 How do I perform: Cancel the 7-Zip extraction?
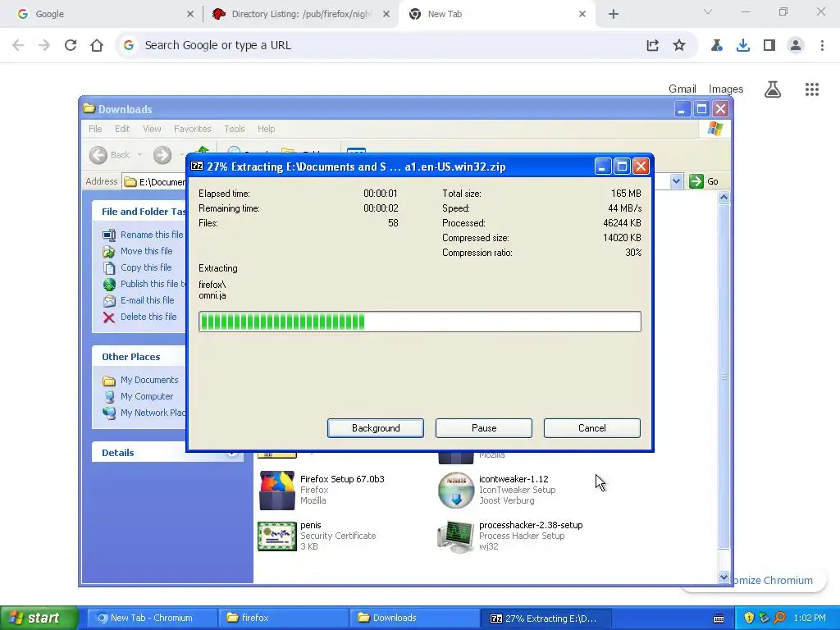coord(592,428)
